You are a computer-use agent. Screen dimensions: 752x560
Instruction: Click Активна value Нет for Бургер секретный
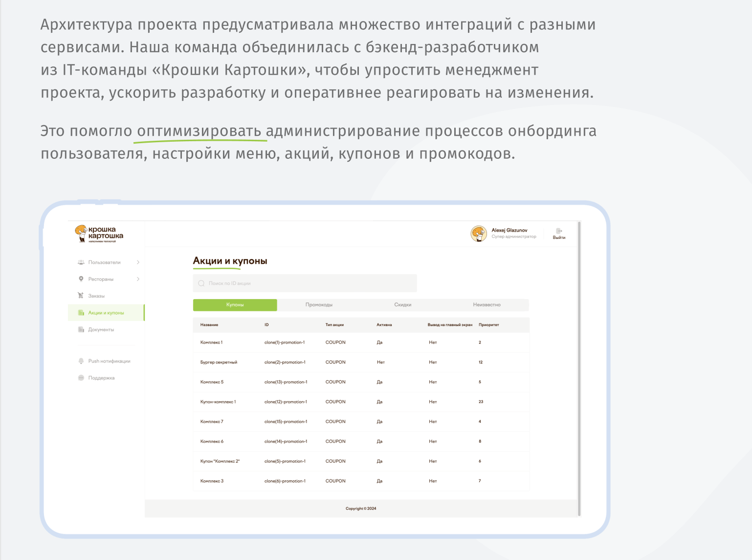tap(381, 363)
